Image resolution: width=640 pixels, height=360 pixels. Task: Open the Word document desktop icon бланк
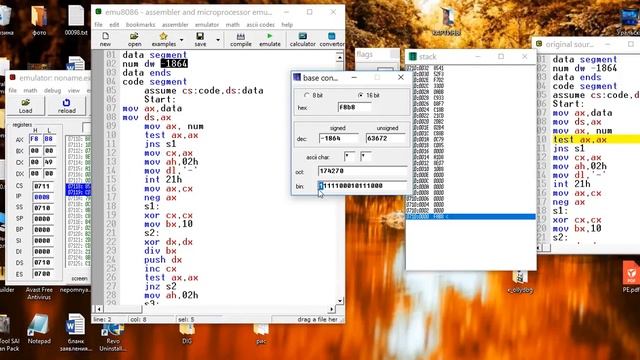coord(75,332)
